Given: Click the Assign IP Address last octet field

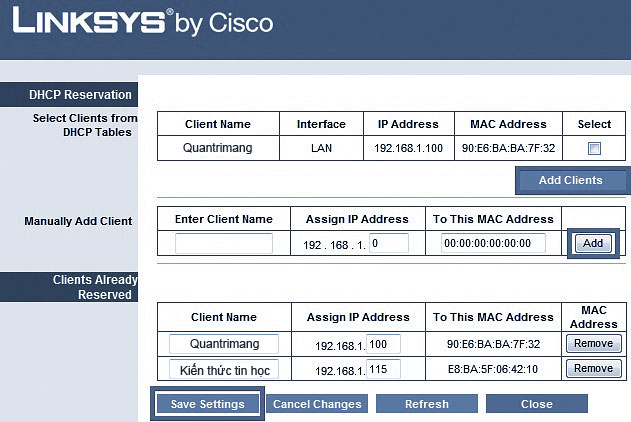Looking at the screenshot, I should coord(389,243).
